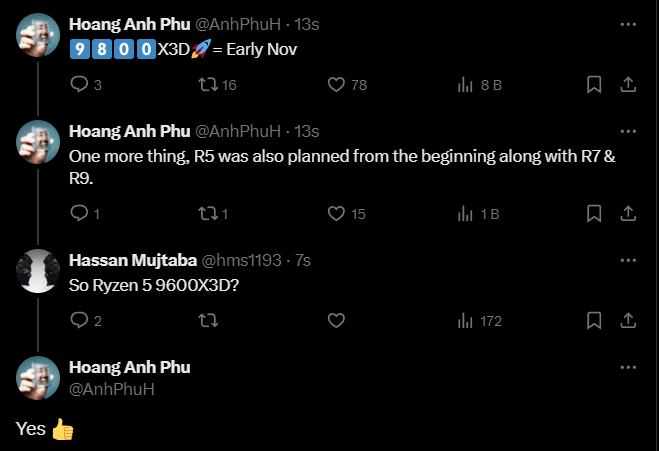Image resolution: width=659 pixels, height=451 pixels.
Task: Bookmark Hassan Mujtaba's tweet
Action: [x=594, y=321]
